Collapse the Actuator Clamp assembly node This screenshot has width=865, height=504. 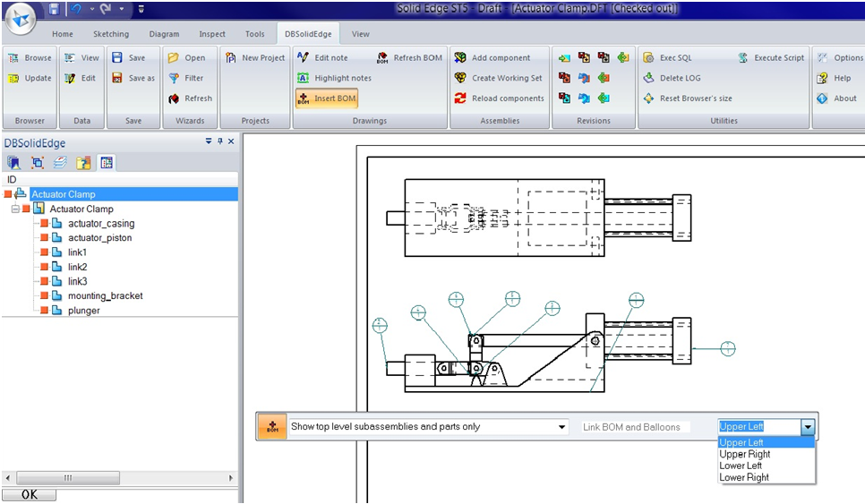(x=15, y=209)
